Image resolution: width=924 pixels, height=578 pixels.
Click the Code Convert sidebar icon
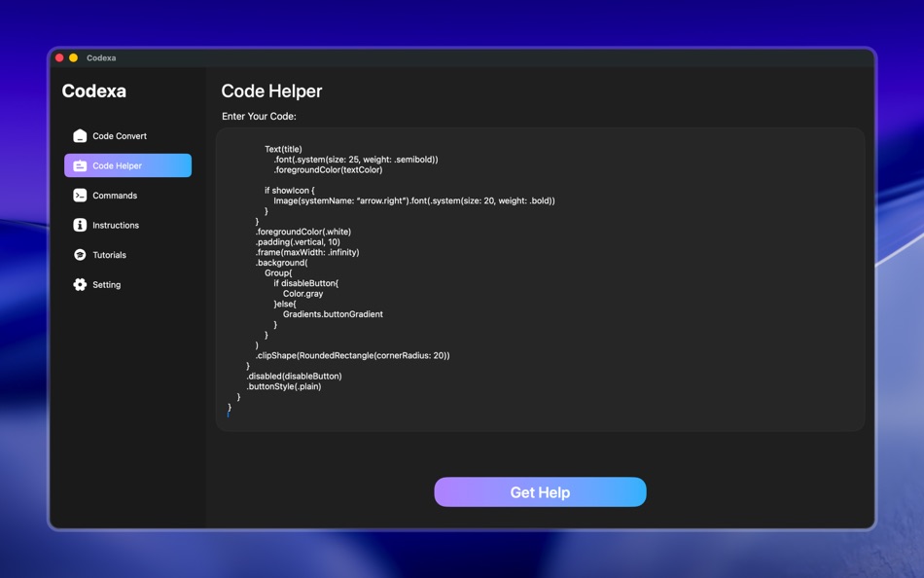(80, 136)
